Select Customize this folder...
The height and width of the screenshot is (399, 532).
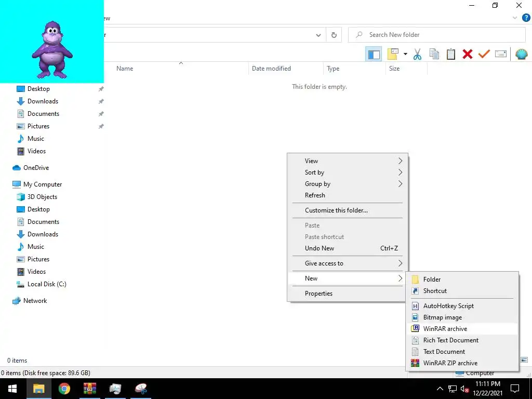pos(347,210)
